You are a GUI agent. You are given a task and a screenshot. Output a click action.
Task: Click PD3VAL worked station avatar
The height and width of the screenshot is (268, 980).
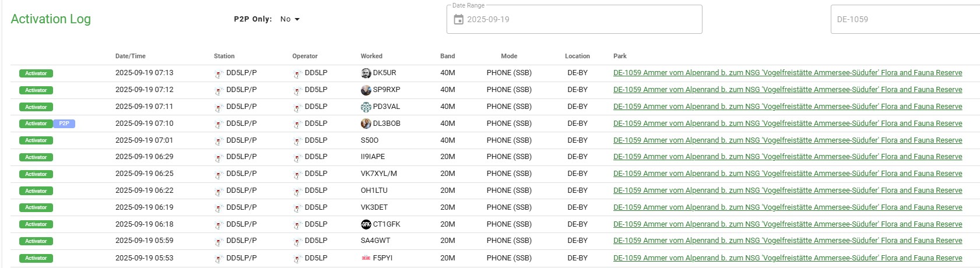(x=366, y=107)
